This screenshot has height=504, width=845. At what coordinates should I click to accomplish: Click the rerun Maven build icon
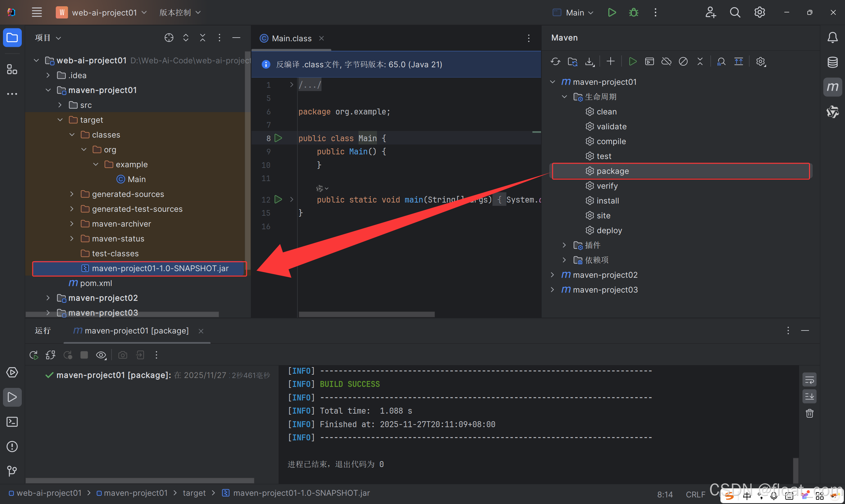tap(34, 355)
